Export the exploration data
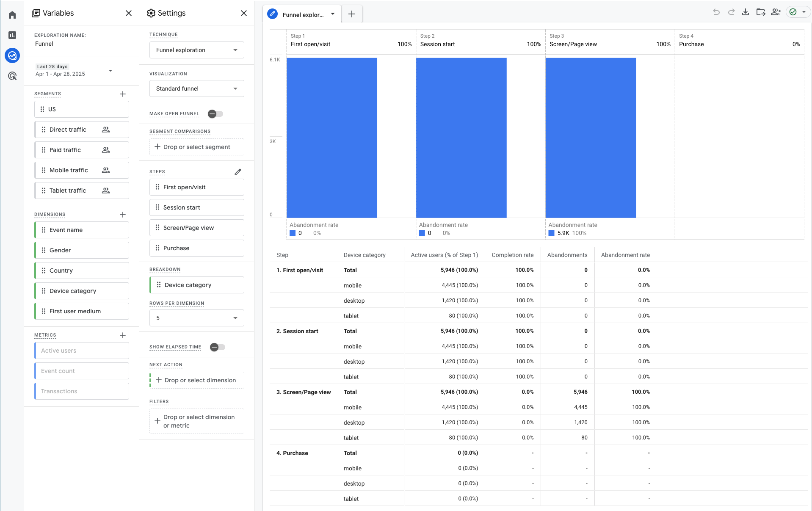This screenshot has height=511, width=812. [x=746, y=12]
